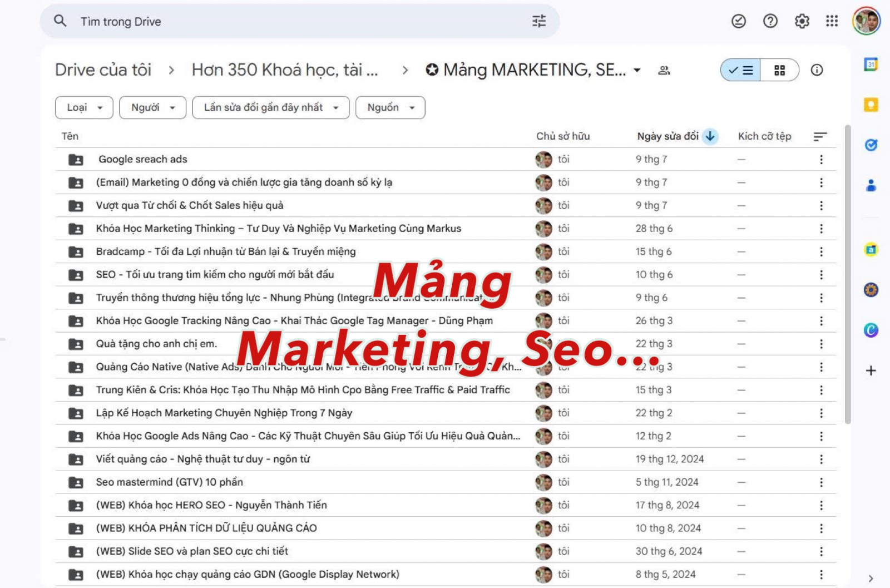The image size is (890, 588).
Task: Open offline ready status icon
Action: point(739,21)
